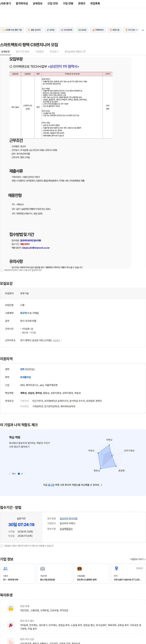Switch to the 기업정보 tab
This screenshot has width=146, height=644.
[40, 52]
